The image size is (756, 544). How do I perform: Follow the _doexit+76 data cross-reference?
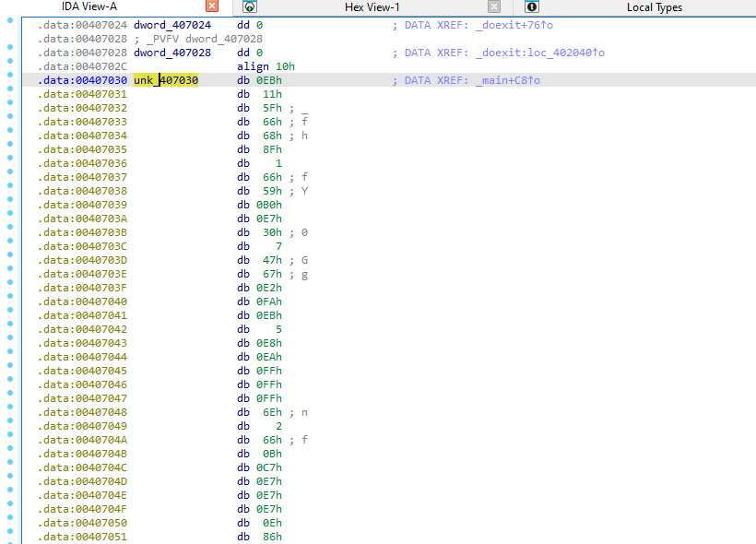click(x=514, y=25)
